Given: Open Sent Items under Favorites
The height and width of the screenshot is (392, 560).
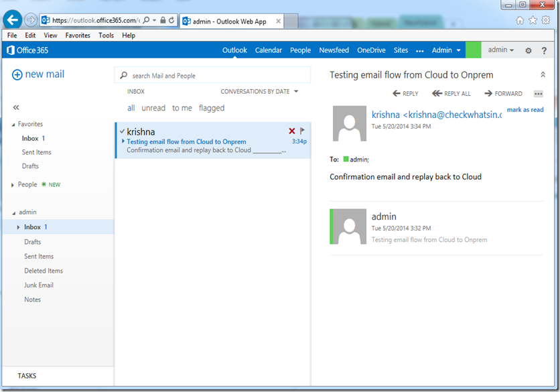Looking at the screenshot, I should [36, 152].
